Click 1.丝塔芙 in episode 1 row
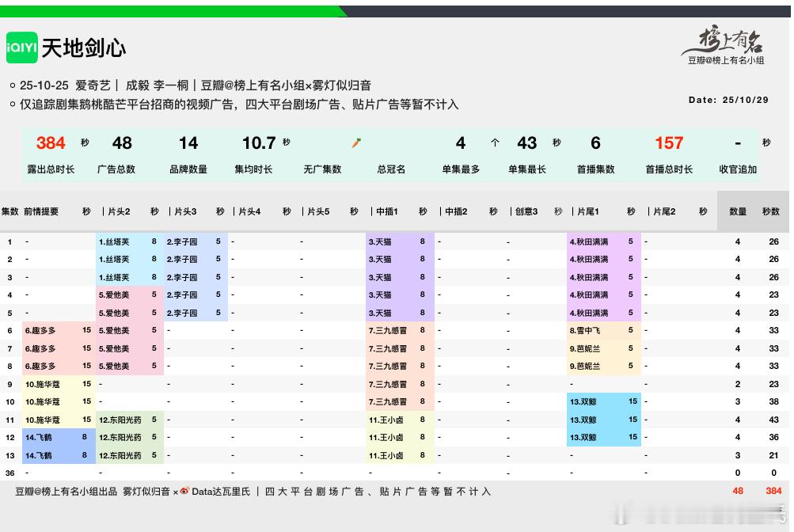Viewport: 794px width, 532px height. click(114, 241)
